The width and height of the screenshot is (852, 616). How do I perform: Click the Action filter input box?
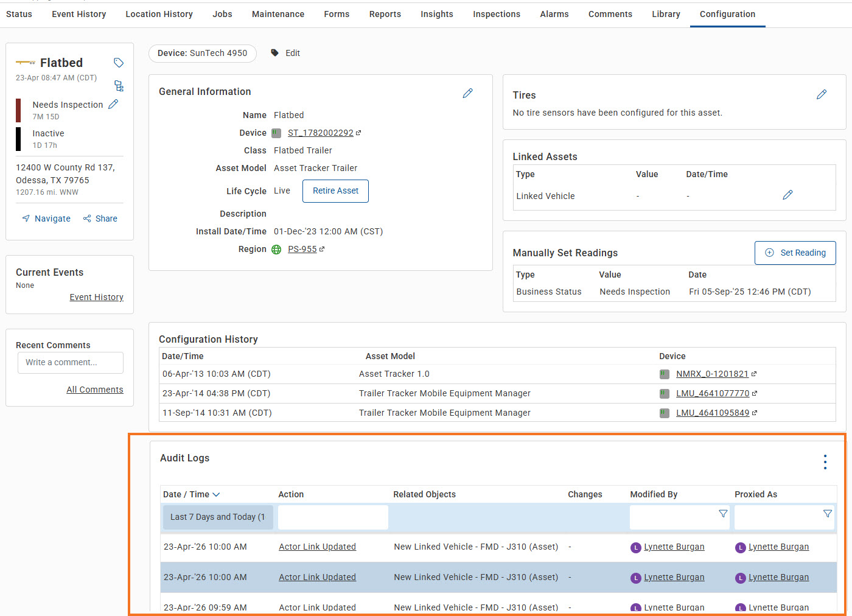tap(333, 517)
